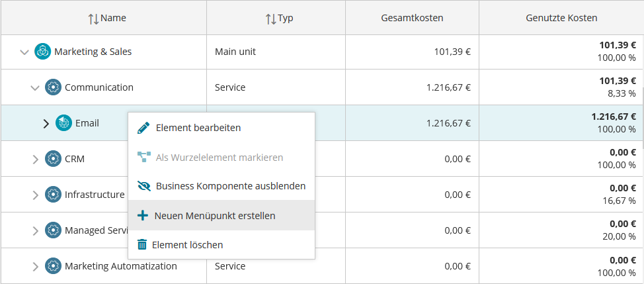644x284 pixels.
Task: Click Gesamtkosten 101,39 € of Marketing & Sales
Action: tap(452, 52)
